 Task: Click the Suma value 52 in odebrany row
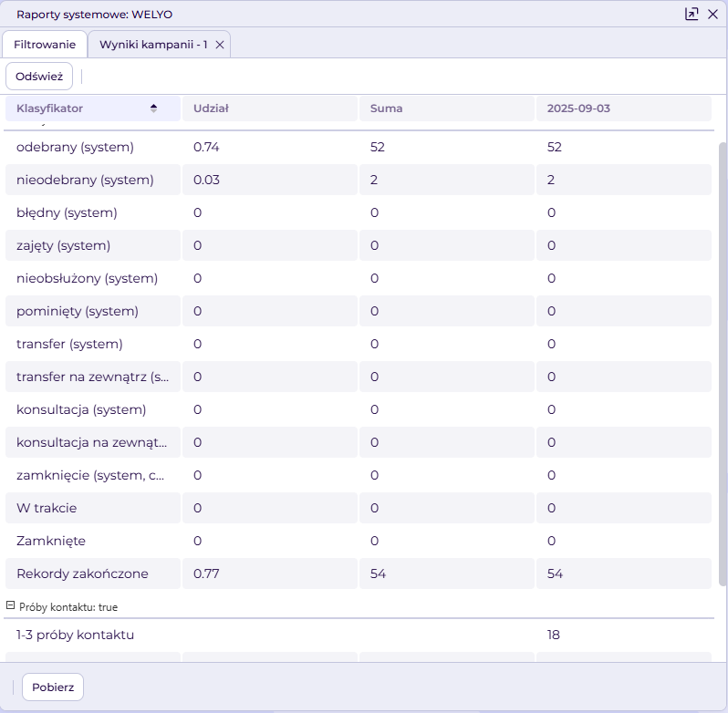(378, 147)
